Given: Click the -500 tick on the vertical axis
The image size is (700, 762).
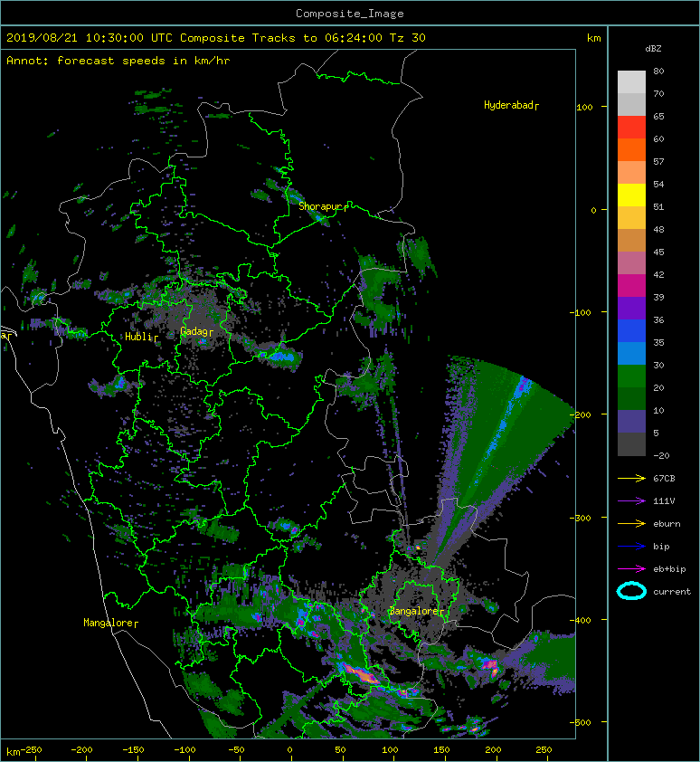Looking at the screenshot, I should point(581,723).
